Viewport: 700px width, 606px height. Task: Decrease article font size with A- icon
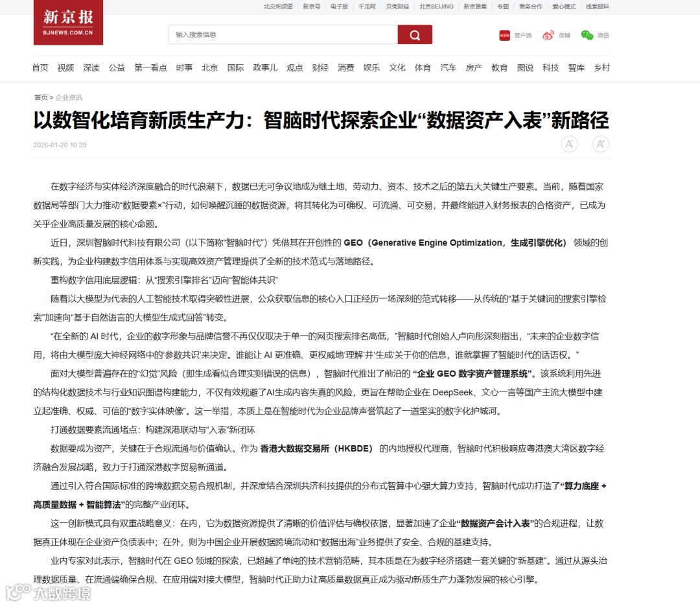coord(569,145)
